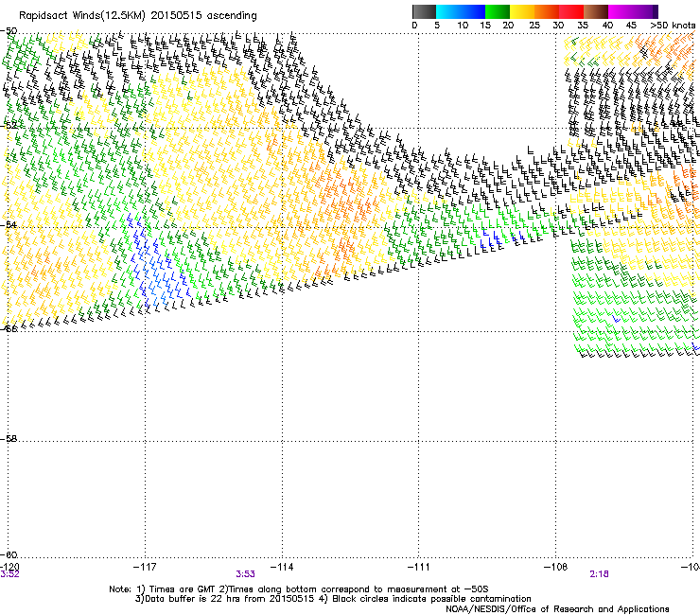Click the 'NOAA/NESDIS/Office of Research and Applications' credit
This screenshot has height=615, width=700.
pos(557,609)
